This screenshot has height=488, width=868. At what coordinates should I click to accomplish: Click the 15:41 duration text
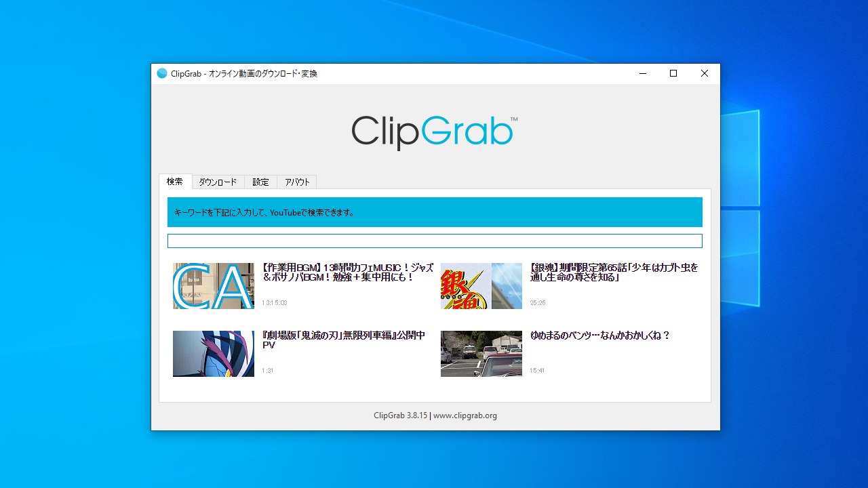(538, 371)
